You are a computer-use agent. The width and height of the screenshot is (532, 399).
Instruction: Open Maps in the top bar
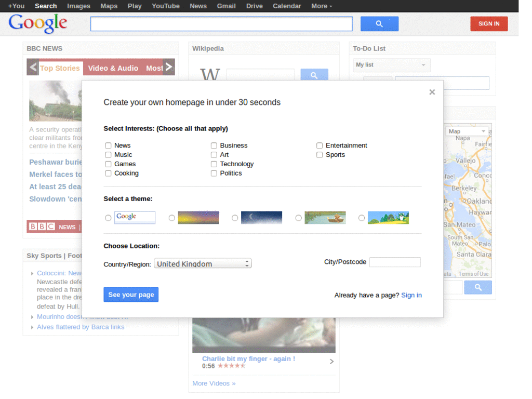pos(109,6)
